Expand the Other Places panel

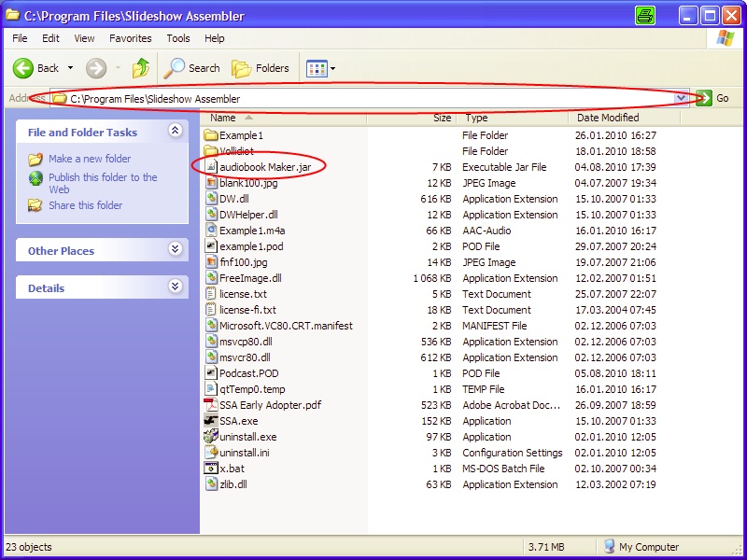[x=175, y=250]
